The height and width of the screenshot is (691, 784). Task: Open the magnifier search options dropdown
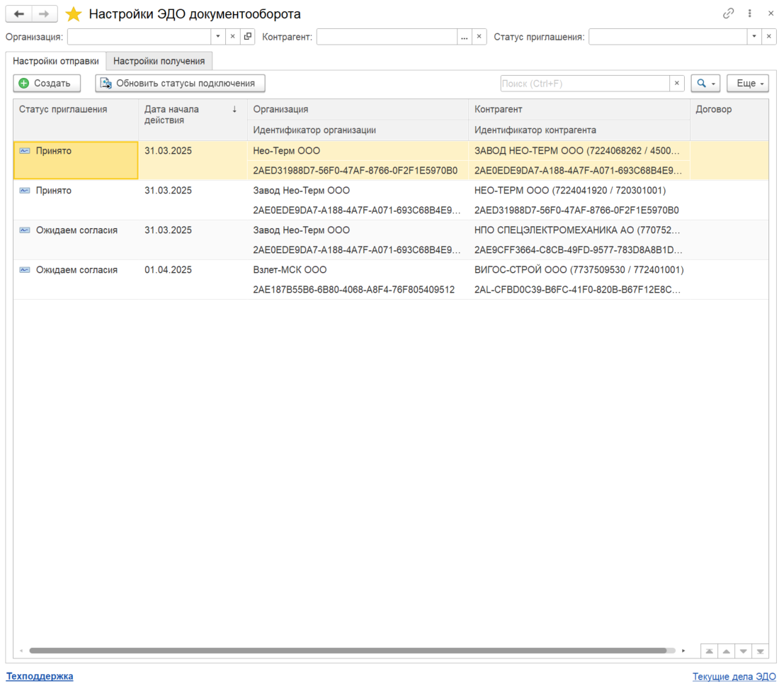705,84
